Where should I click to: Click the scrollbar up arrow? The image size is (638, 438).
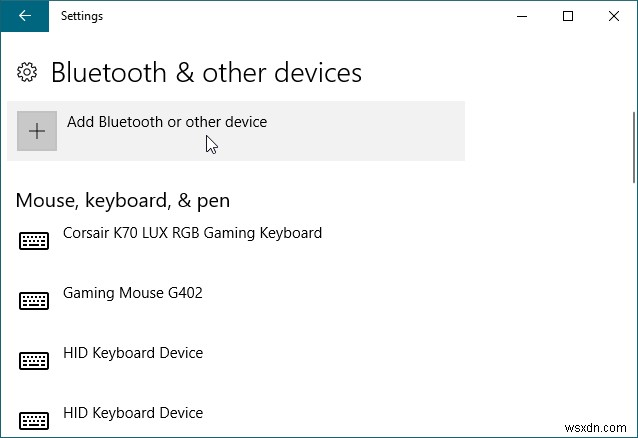coord(633,40)
